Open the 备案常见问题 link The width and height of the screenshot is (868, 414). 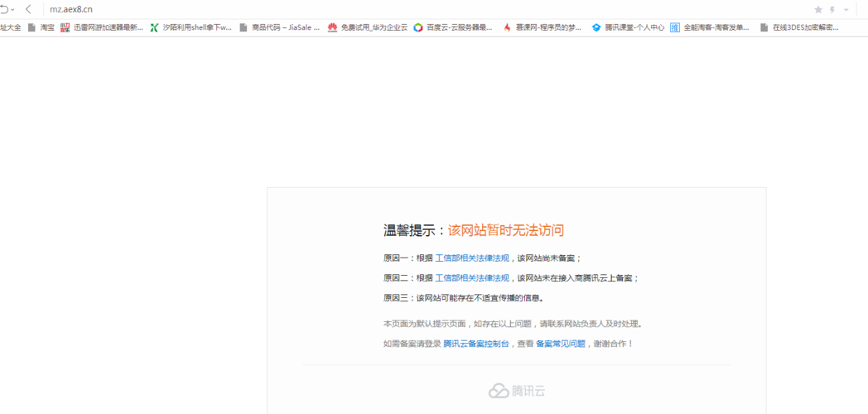560,344
